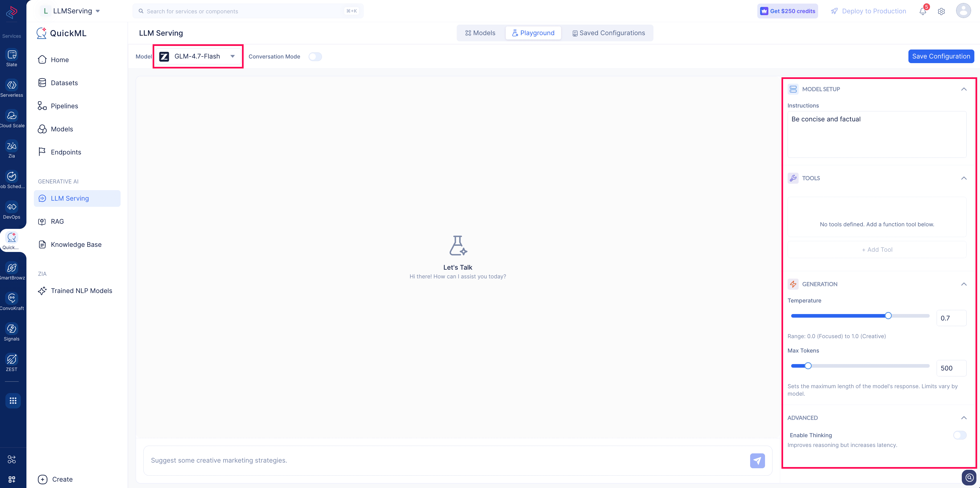This screenshot has height=488, width=980.
Task: Click the Catalyst logo at top left
Action: [12, 12]
